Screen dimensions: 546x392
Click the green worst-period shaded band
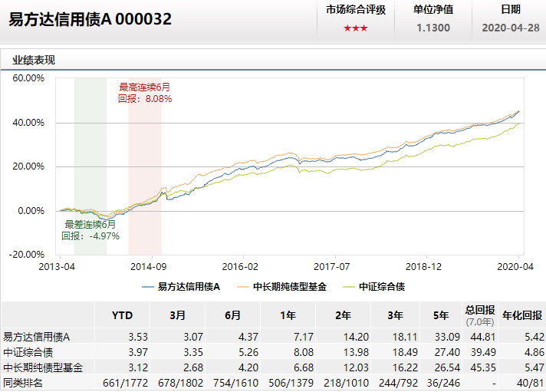90,166
